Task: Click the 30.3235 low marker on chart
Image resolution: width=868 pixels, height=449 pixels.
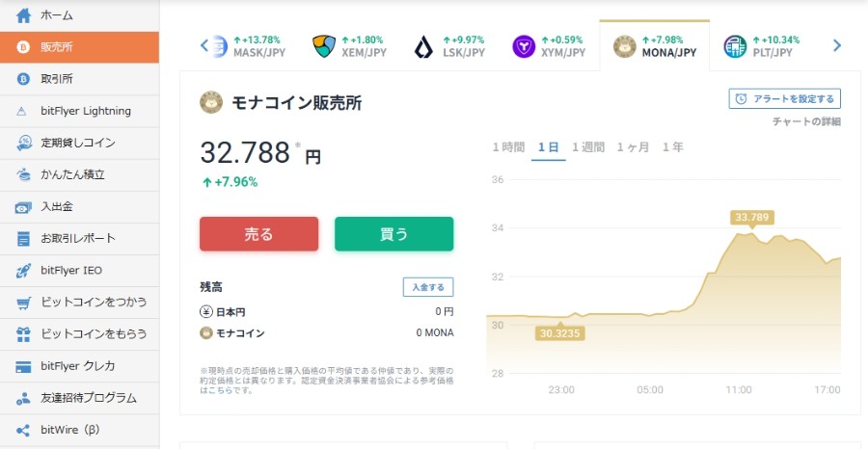Action: pyautogui.click(x=560, y=333)
